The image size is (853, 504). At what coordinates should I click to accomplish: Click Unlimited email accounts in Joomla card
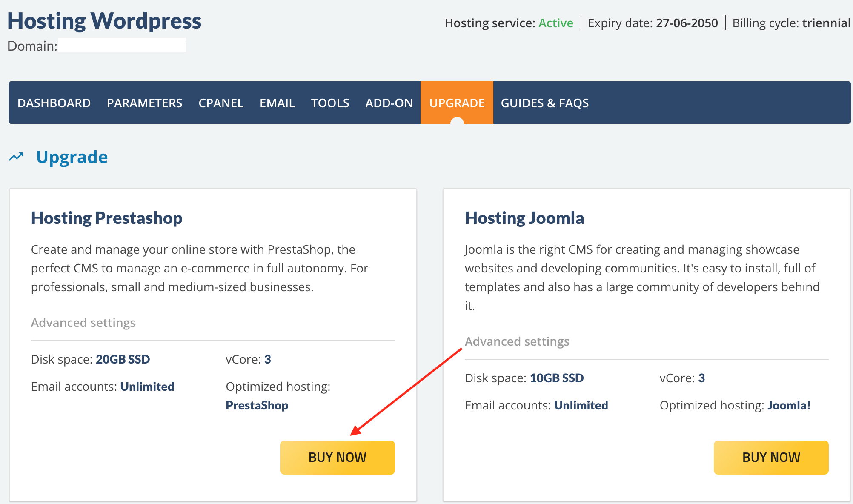tap(581, 405)
